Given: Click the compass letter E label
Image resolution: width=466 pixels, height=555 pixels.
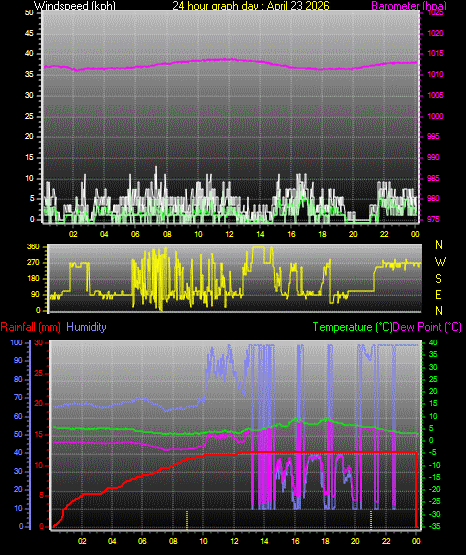Looking at the screenshot, I should 438,294.
